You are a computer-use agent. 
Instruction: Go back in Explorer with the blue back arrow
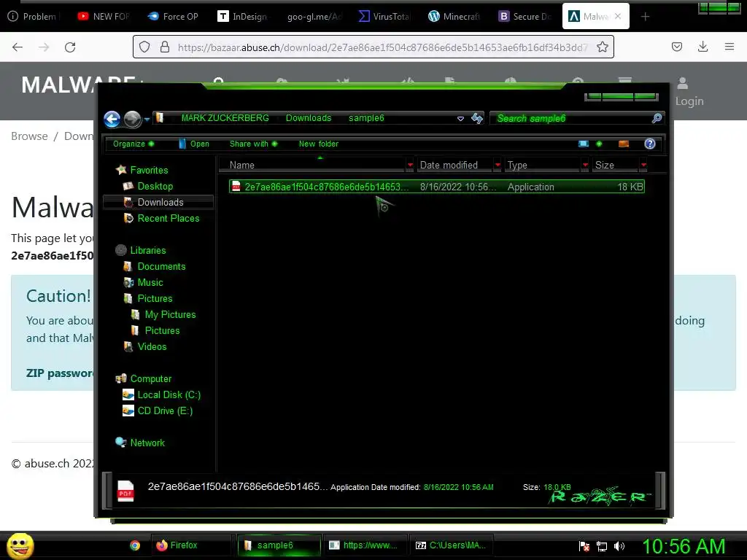pyautogui.click(x=112, y=119)
